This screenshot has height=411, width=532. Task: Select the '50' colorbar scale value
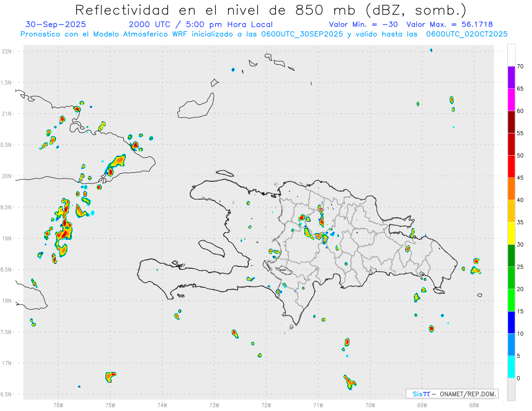coord(520,156)
